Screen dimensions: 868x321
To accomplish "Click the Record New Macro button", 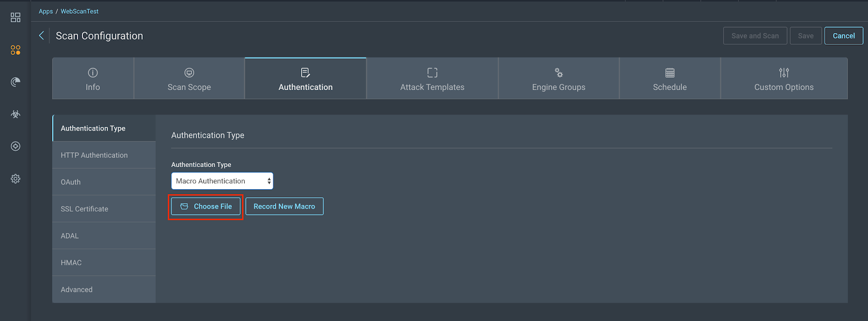I will coord(284,207).
